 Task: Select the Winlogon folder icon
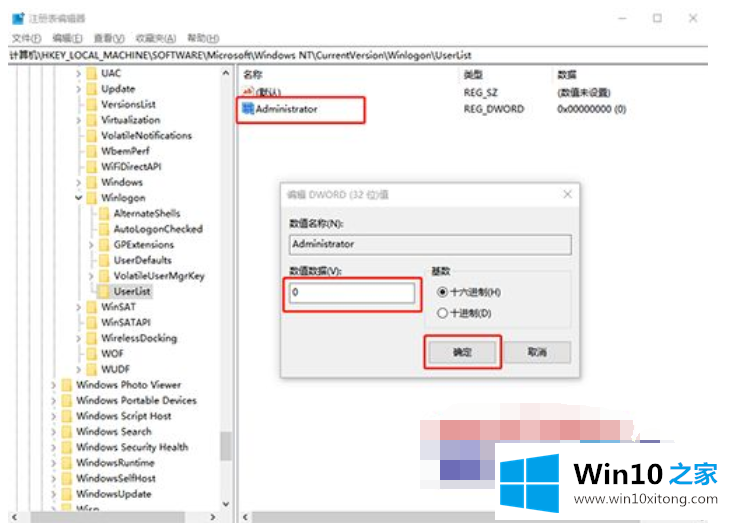[92, 198]
